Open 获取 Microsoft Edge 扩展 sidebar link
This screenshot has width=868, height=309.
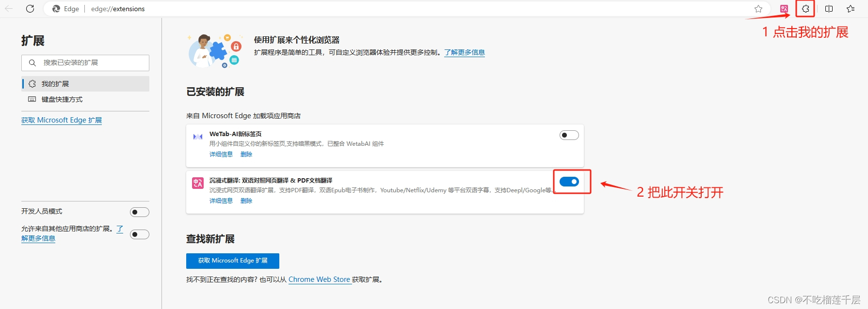pos(62,120)
